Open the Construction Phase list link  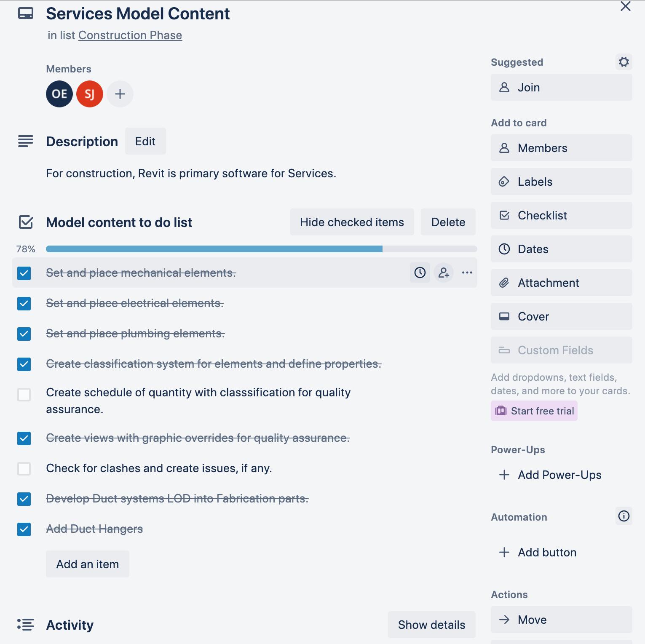click(x=130, y=35)
